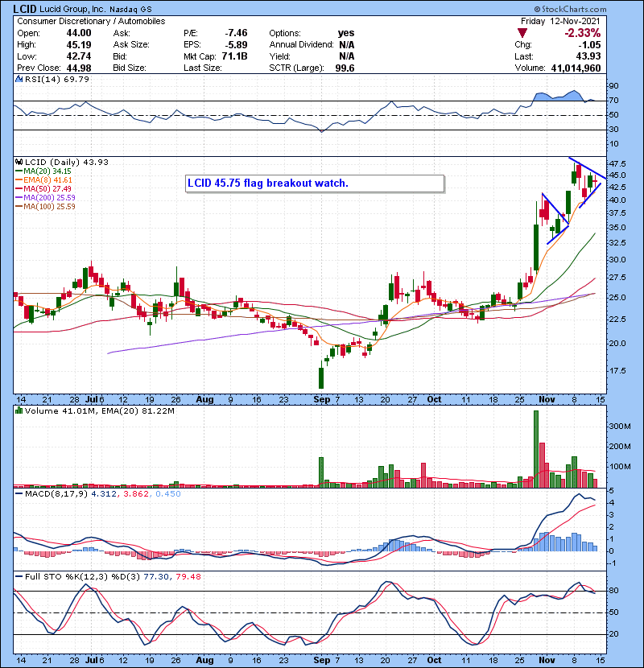
Task: Select the LCID ticker symbol in header
Action: click(25, 9)
